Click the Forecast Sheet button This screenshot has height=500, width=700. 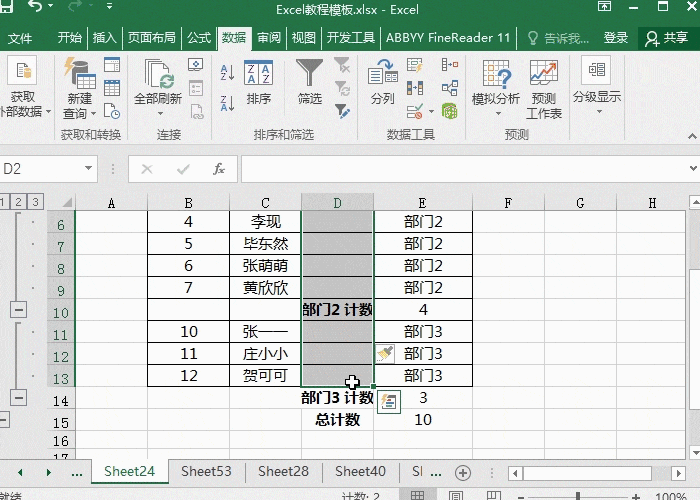[x=544, y=88]
